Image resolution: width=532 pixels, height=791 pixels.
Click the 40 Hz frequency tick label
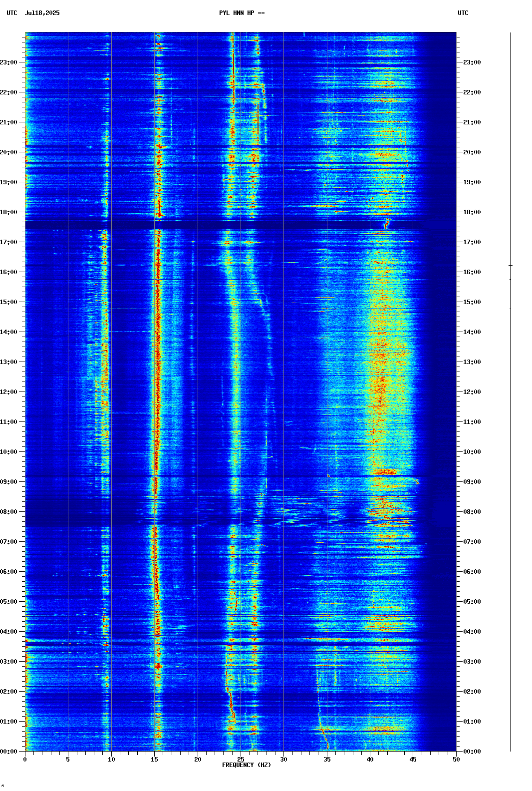pyautogui.click(x=370, y=760)
